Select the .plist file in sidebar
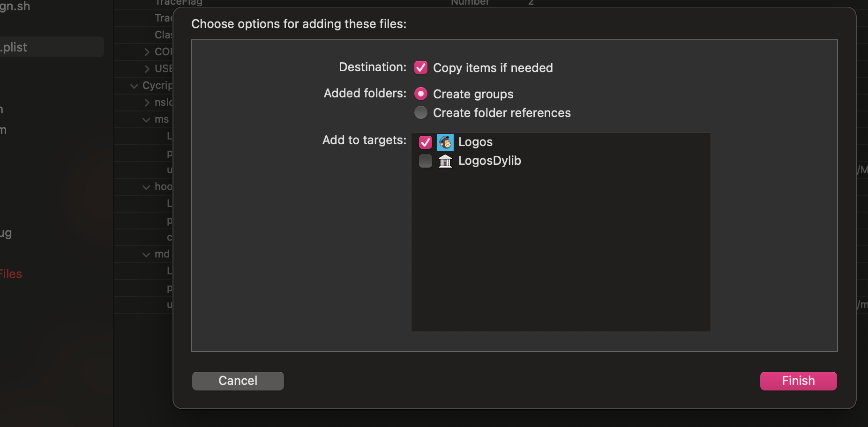This screenshot has width=868, height=427. click(x=52, y=47)
